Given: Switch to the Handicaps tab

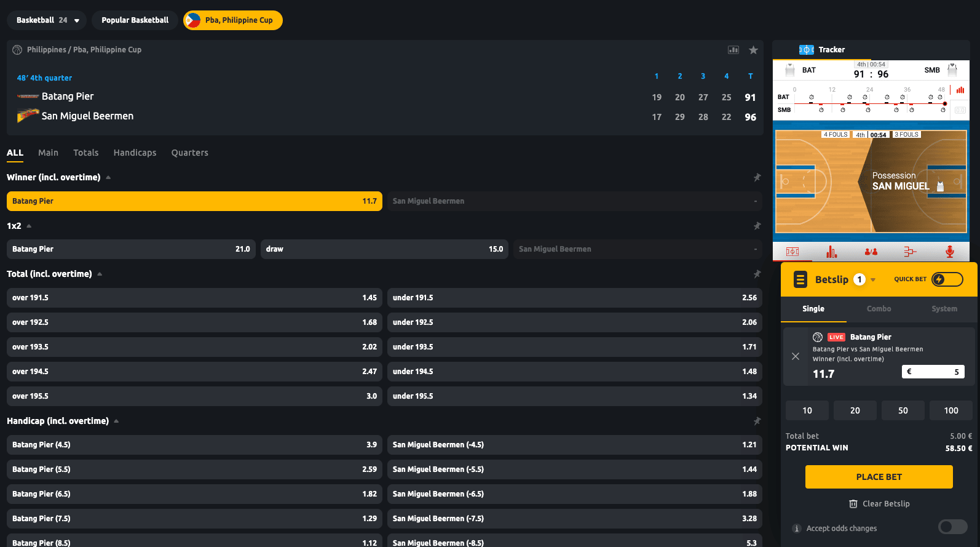Looking at the screenshot, I should point(135,153).
